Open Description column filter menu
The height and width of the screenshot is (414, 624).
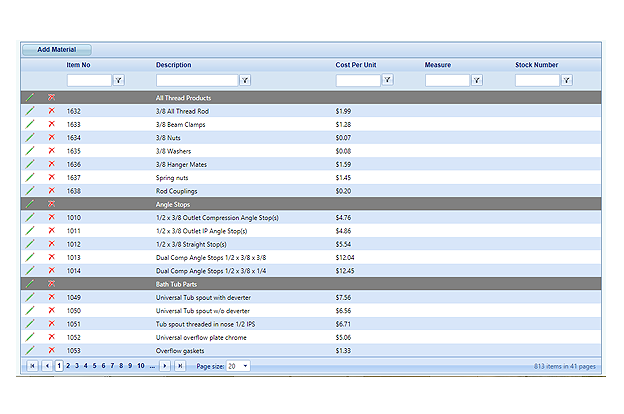click(x=245, y=80)
